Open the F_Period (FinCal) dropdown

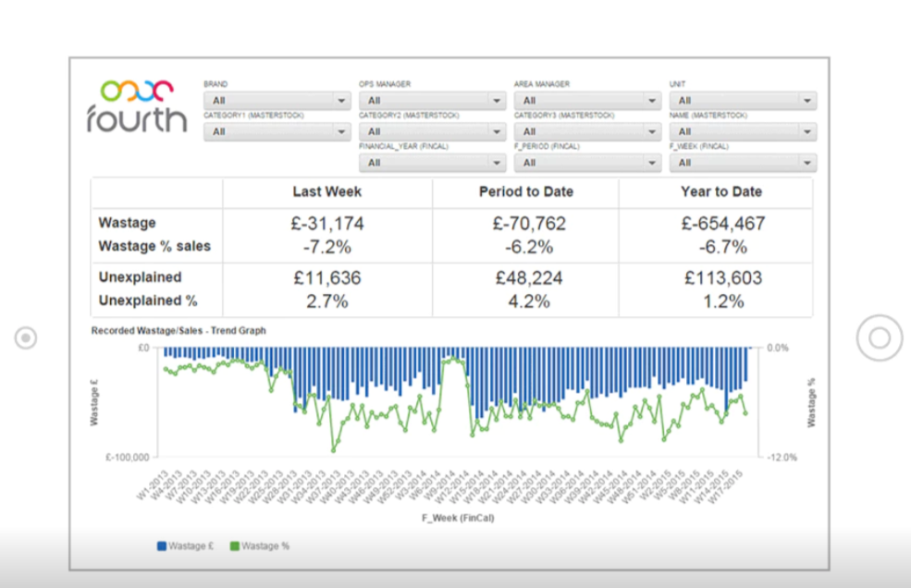587,163
